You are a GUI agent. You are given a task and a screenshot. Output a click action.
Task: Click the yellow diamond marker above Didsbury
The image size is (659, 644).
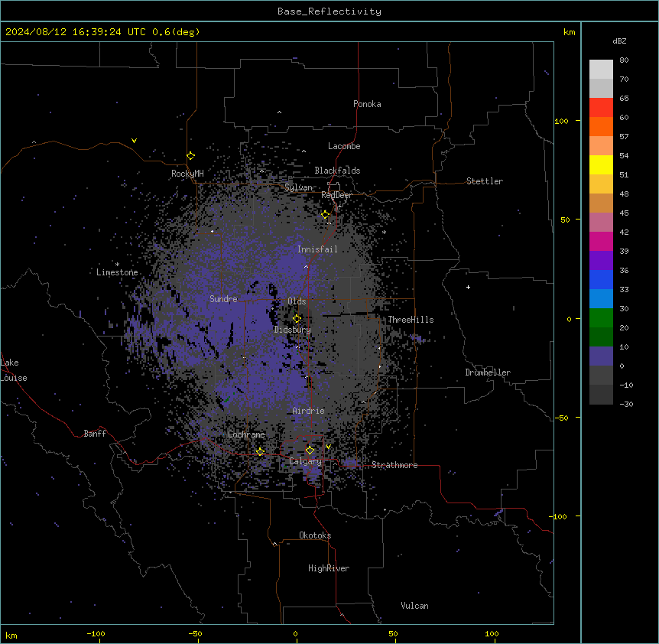(297, 319)
